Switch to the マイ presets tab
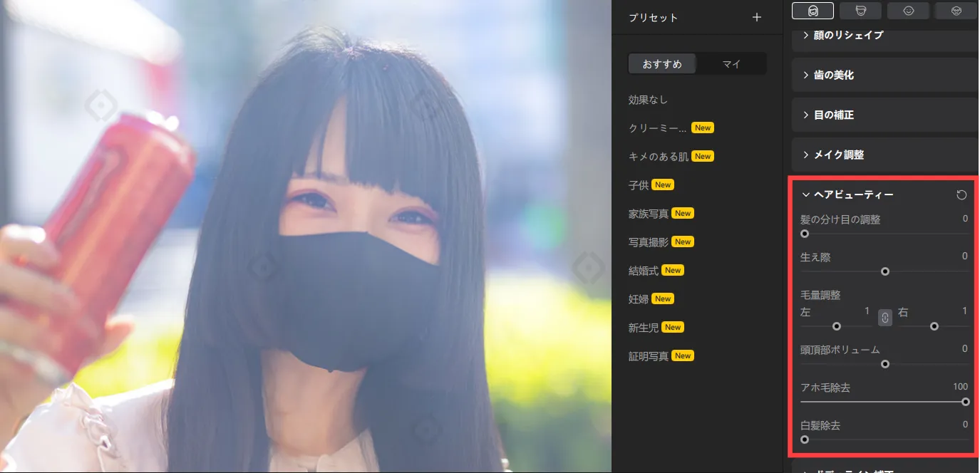The image size is (980, 473). click(731, 64)
